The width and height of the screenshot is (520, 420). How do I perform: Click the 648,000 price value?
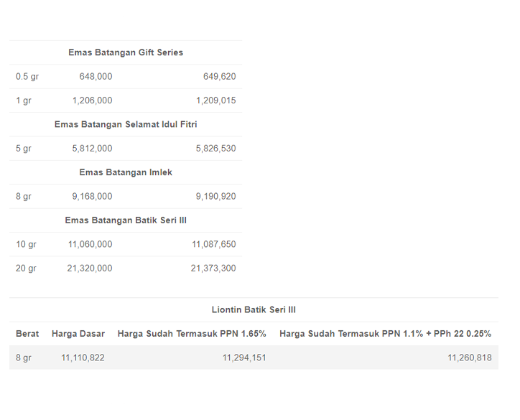(x=96, y=77)
